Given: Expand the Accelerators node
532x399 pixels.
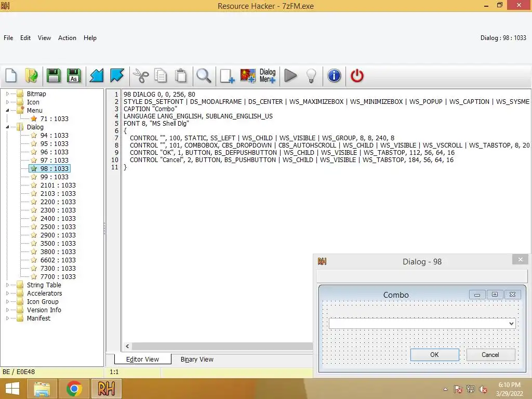Looking at the screenshot, I should 7,293.
